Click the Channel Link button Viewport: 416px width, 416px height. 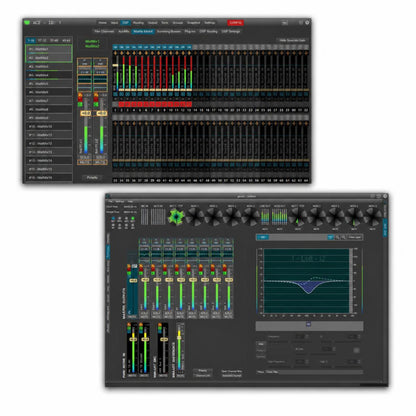point(203,375)
